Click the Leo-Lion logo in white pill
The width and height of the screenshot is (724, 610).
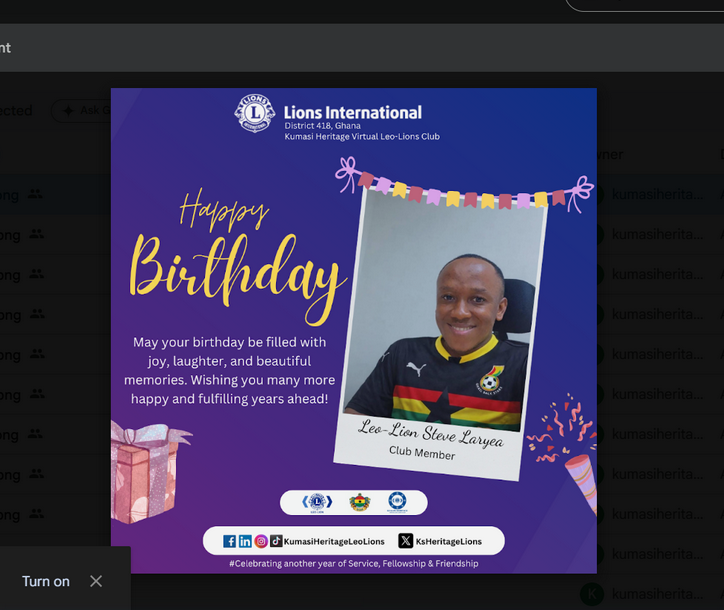coord(317,502)
